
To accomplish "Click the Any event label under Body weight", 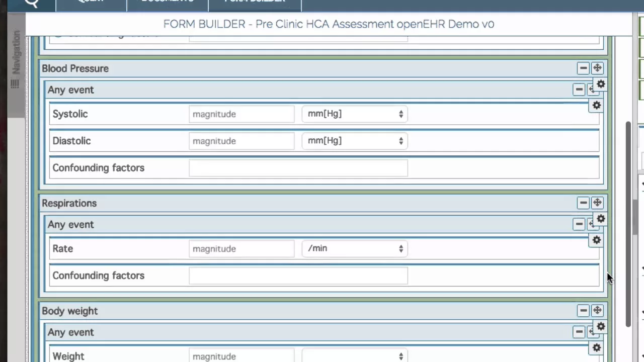I will 70,332.
